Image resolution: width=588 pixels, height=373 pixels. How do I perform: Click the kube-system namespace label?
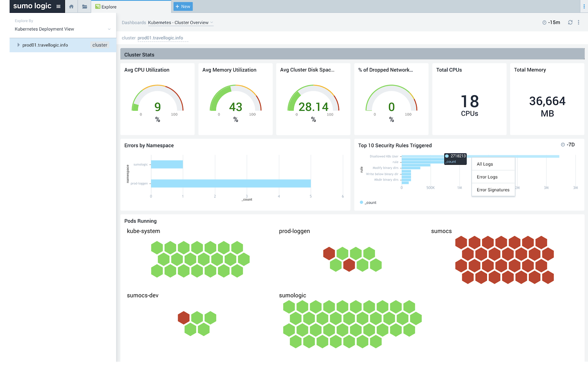tap(143, 231)
